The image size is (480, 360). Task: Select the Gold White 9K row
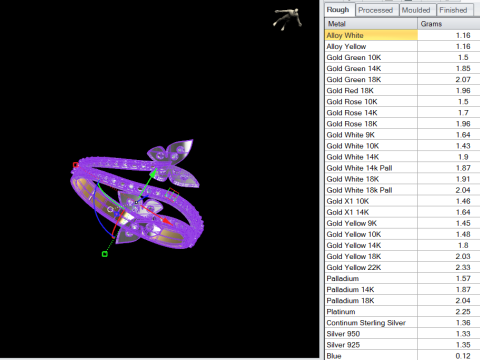pyautogui.click(x=402, y=135)
